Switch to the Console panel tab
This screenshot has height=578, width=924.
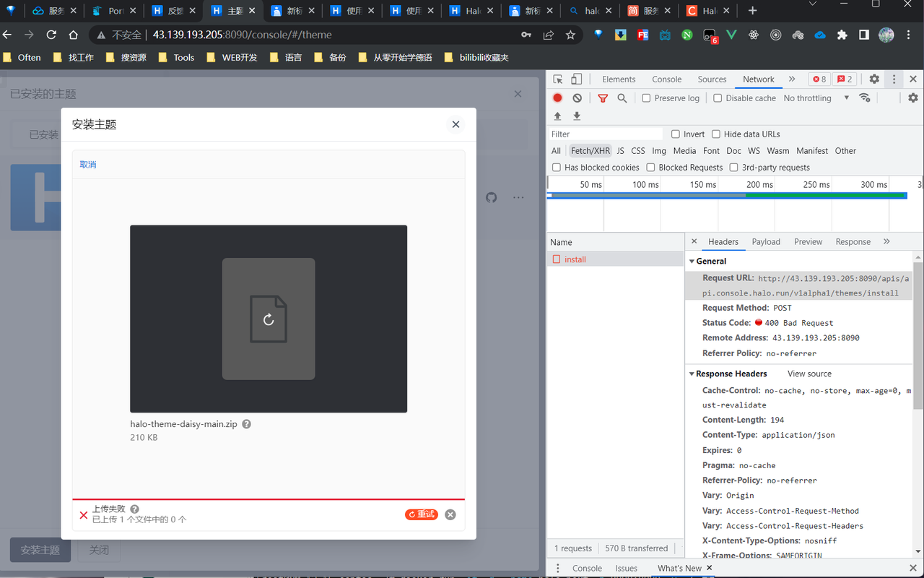coord(666,79)
